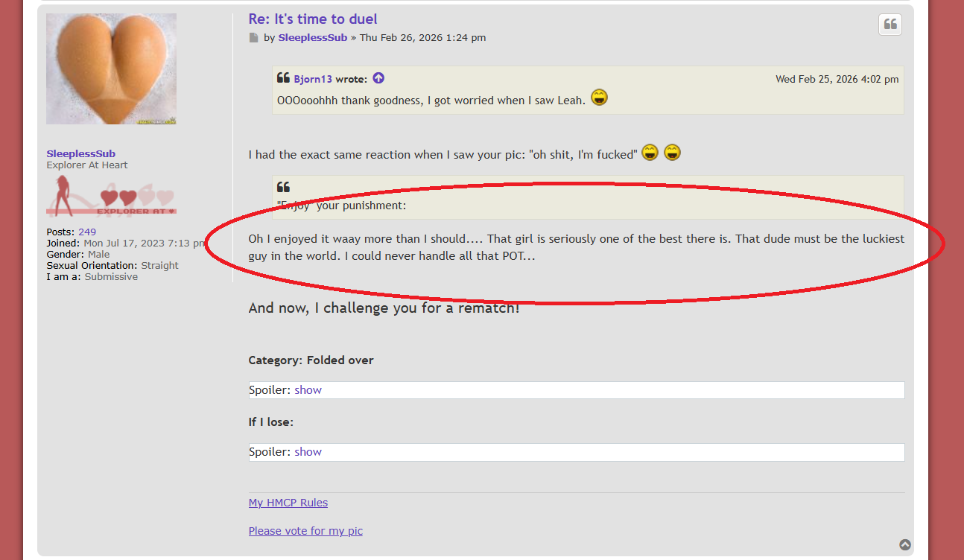Open SleeplessSub profile from post byline
Image resolution: width=964 pixels, height=560 pixels.
click(x=313, y=38)
